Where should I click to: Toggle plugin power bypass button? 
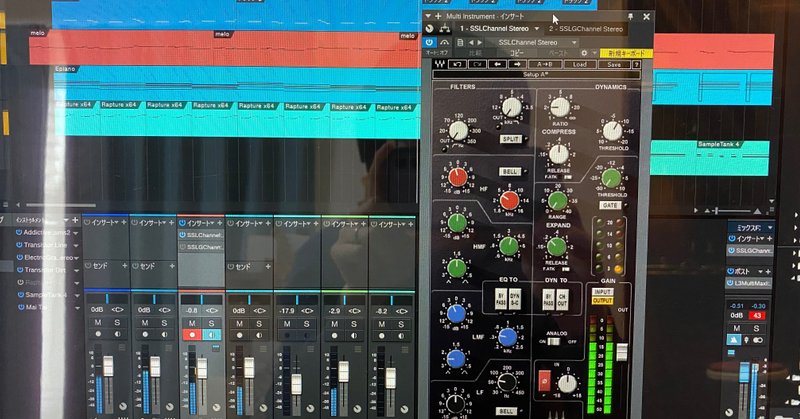(429, 42)
